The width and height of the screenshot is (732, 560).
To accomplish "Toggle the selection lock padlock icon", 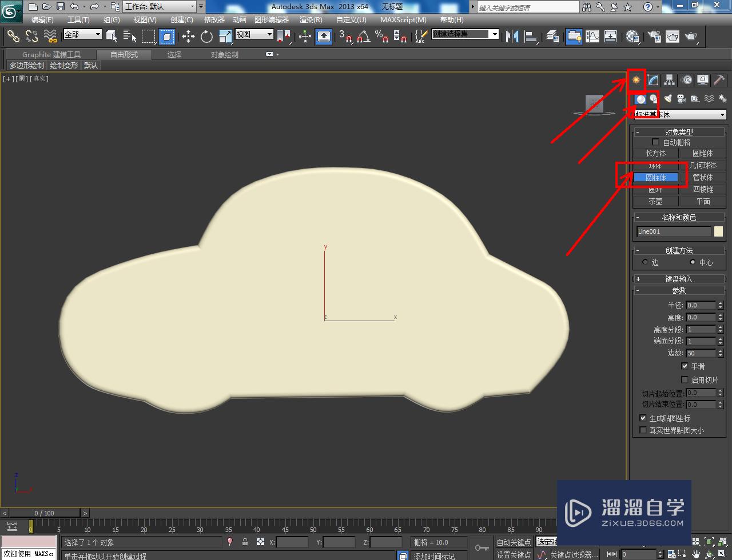I will point(245,542).
